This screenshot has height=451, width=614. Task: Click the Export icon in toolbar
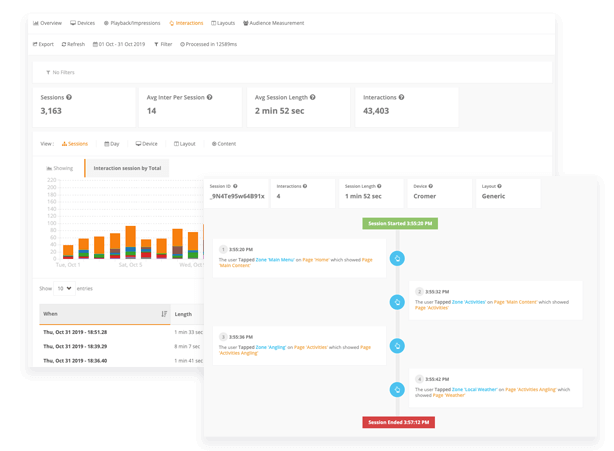coord(35,44)
